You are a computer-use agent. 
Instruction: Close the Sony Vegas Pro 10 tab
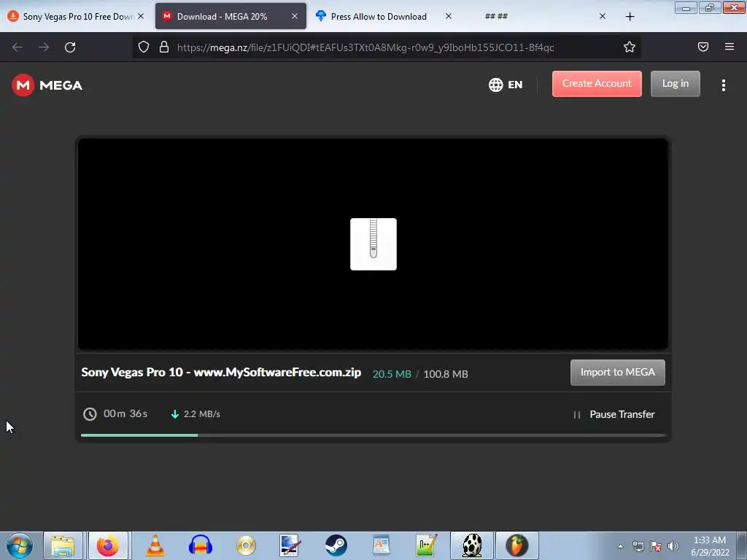(x=141, y=16)
